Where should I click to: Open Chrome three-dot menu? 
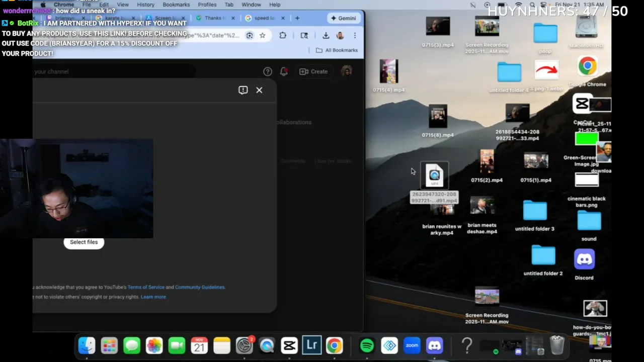tap(355, 35)
